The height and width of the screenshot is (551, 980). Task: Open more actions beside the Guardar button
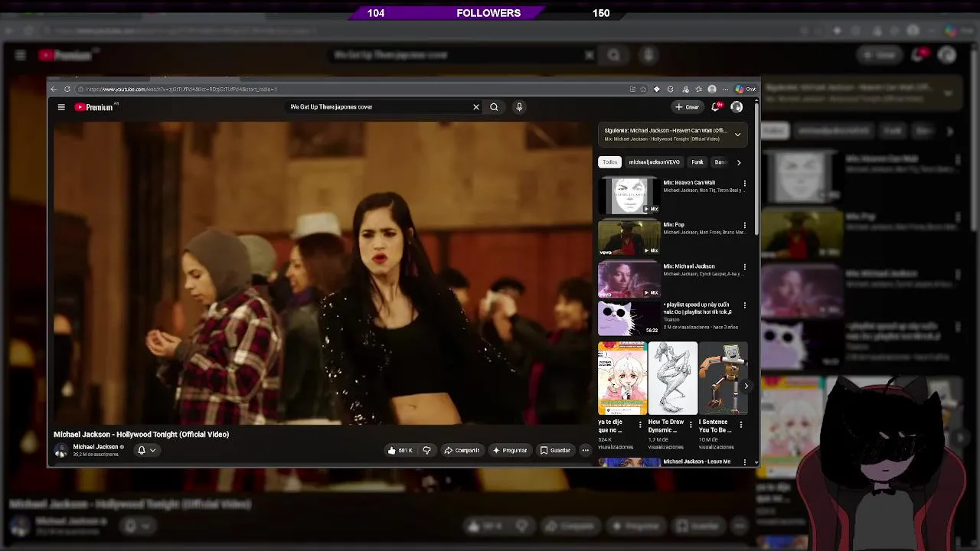(x=585, y=450)
